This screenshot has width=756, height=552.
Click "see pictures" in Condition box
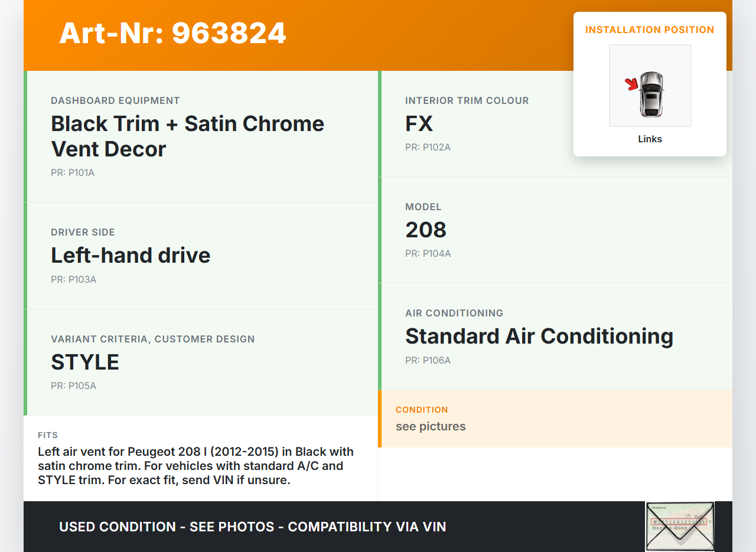[431, 426]
